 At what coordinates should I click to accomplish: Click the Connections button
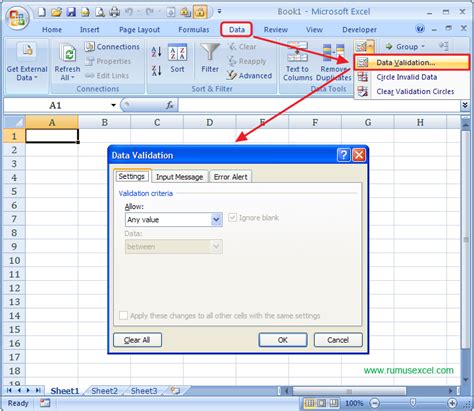tap(112, 47)
